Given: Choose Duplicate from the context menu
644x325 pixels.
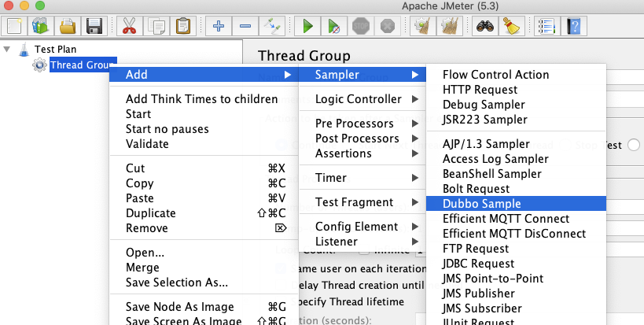Looking at the screenshot, I should coord(204,213).
